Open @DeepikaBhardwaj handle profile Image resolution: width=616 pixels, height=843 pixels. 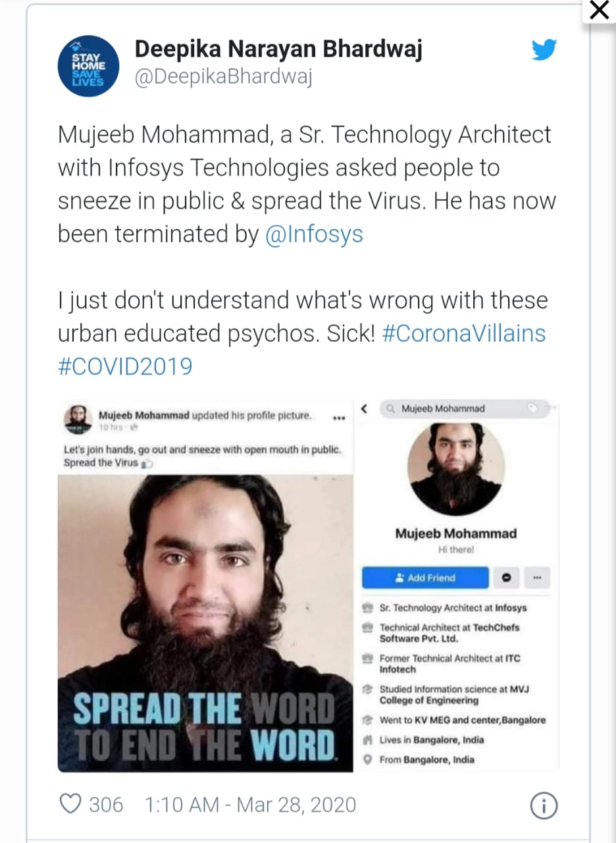point(223,78)
